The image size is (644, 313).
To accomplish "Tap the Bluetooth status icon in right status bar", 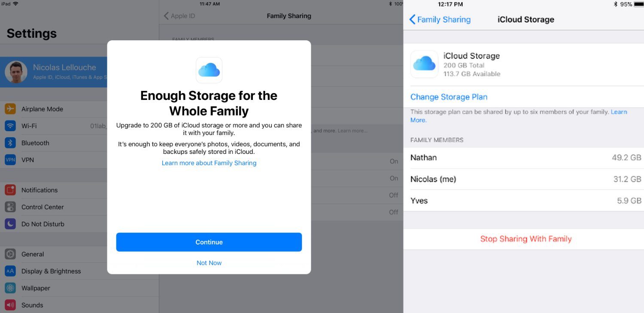I will point(616,4).
